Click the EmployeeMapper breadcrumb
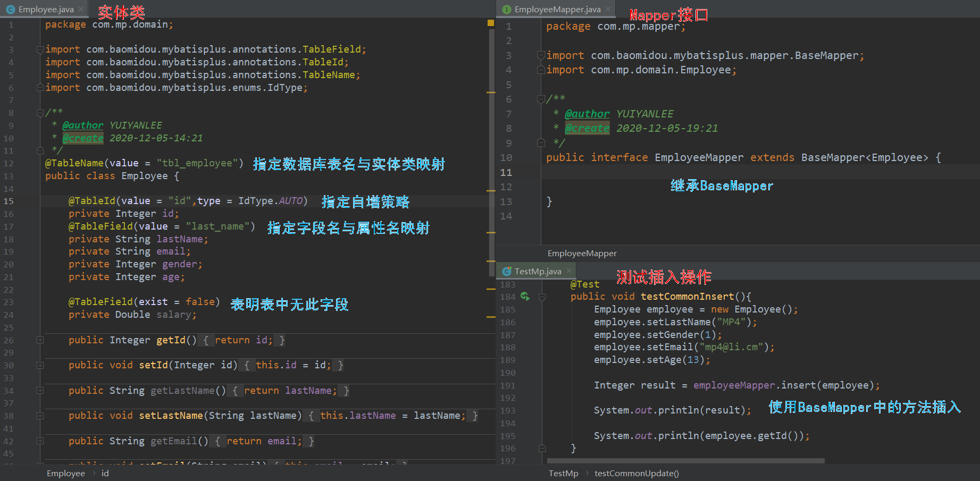The width and height of the screenshot is (980, 481). (582, 254)
